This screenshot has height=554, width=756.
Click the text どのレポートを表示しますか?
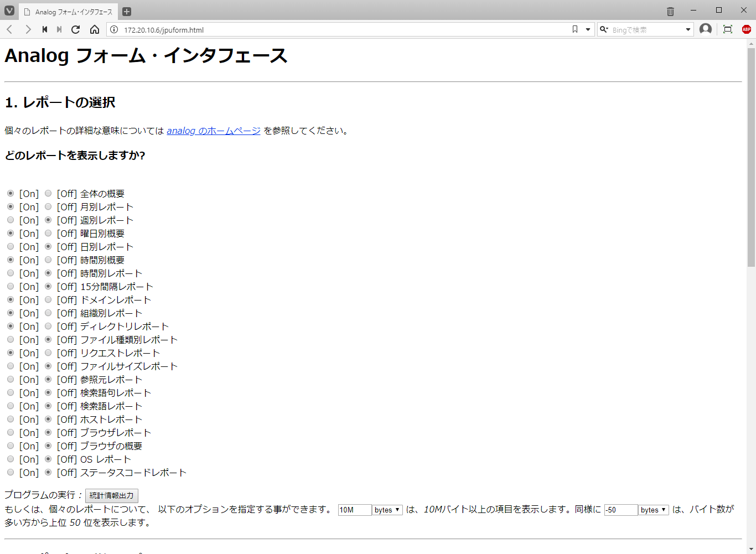(75, 156)
